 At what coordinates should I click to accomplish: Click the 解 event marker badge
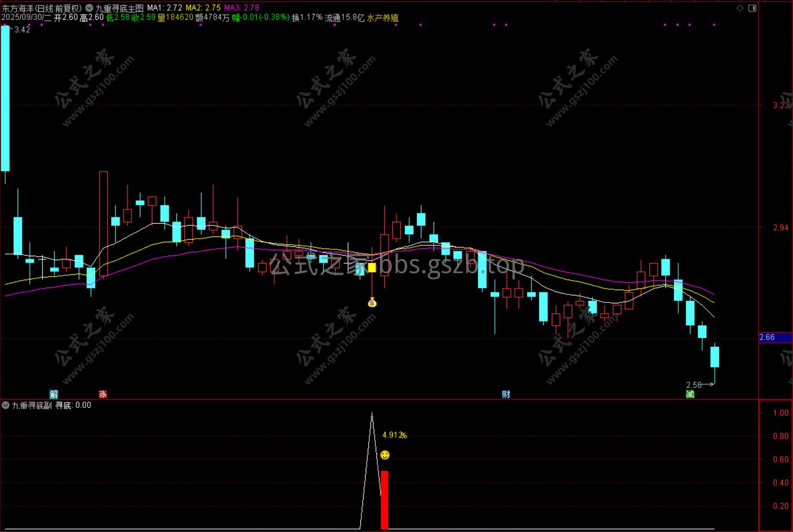(x=54, y=394)
